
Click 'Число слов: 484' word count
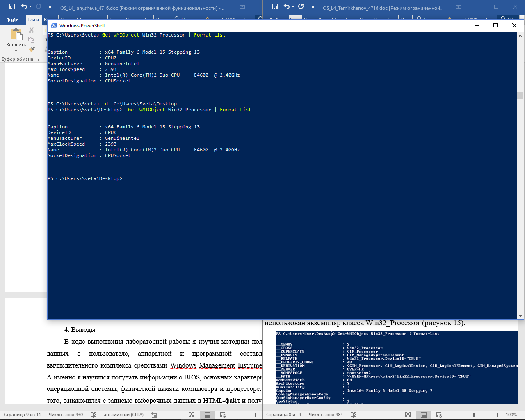point(326,415)
